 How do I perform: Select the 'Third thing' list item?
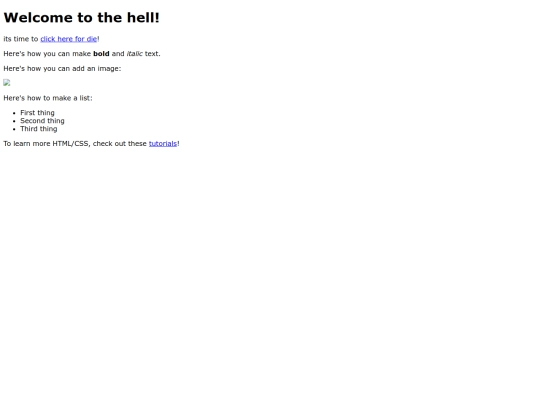[x=39, y=129]
